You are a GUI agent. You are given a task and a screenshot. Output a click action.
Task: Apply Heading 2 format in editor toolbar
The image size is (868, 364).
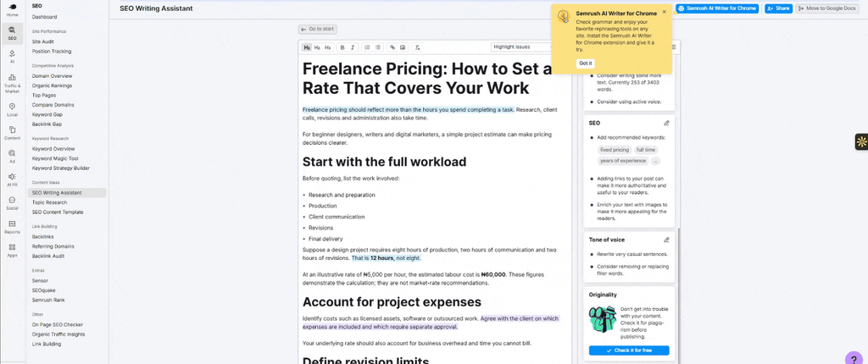[x=317, y=47]
